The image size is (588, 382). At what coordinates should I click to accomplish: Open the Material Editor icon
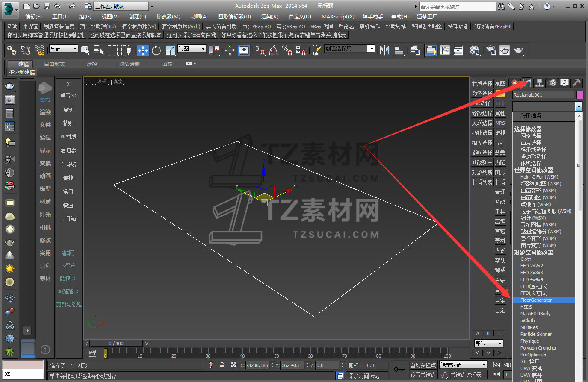474,50
